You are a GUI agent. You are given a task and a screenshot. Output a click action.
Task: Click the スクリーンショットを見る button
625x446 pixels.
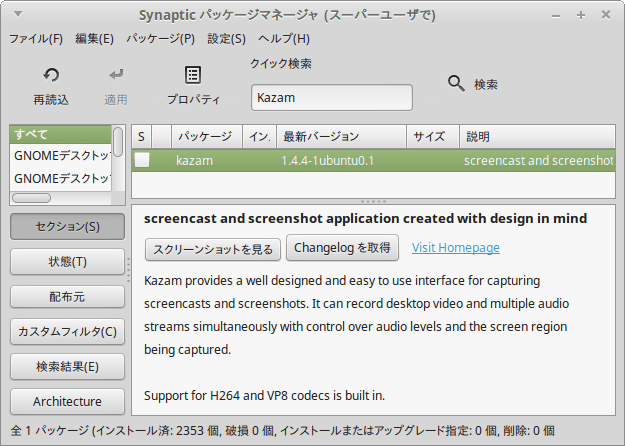(x=213, y=249)
